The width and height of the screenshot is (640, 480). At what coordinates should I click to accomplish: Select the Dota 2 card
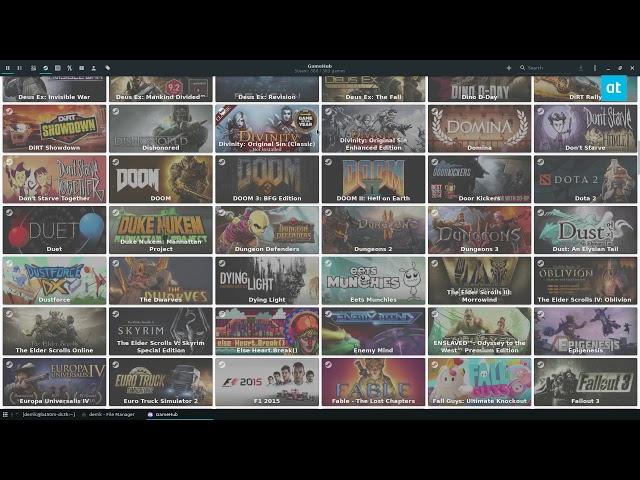(586, 179)
